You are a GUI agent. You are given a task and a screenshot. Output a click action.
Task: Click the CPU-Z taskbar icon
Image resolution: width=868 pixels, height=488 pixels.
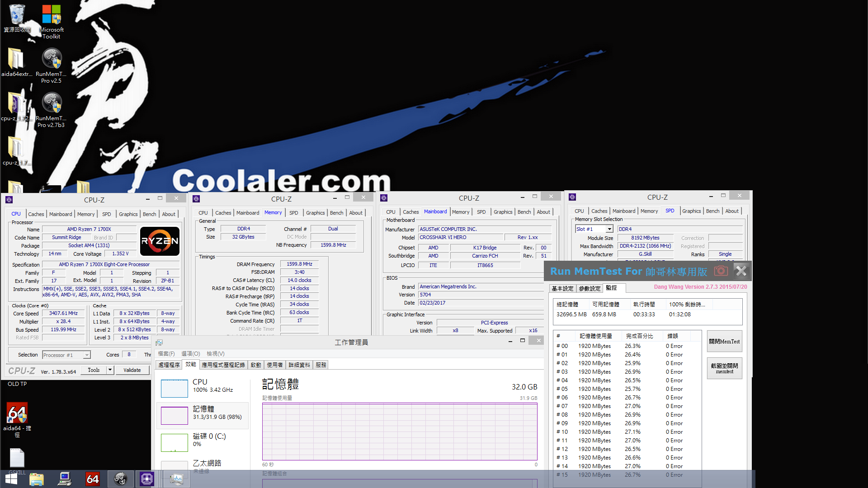tap(147, 479)
